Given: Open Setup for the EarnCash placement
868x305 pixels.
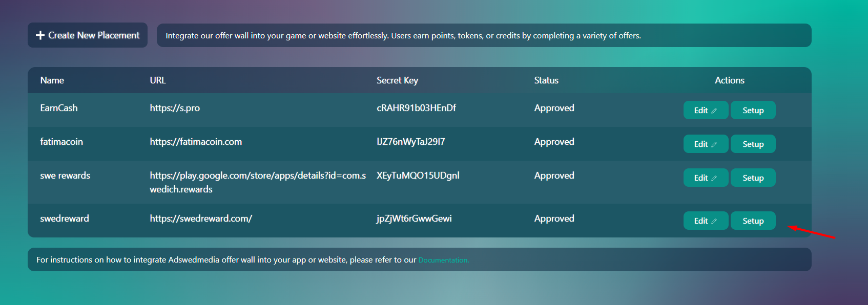Looking at the screenshot, I should pyautogui.click(x=753, y=110).
